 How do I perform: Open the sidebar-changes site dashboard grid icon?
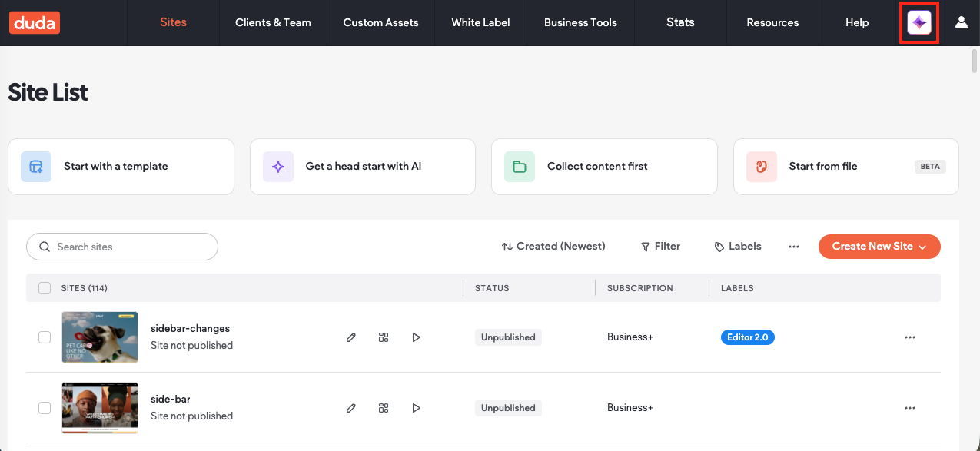click(384, 337)
